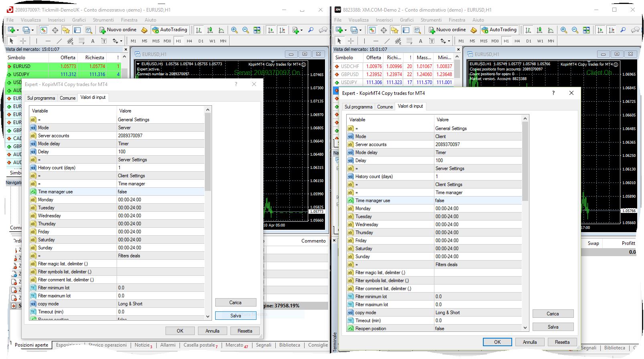Toggle AutoTrading in Tickmill window
The image size is (644, 359).
coord(170,30)
